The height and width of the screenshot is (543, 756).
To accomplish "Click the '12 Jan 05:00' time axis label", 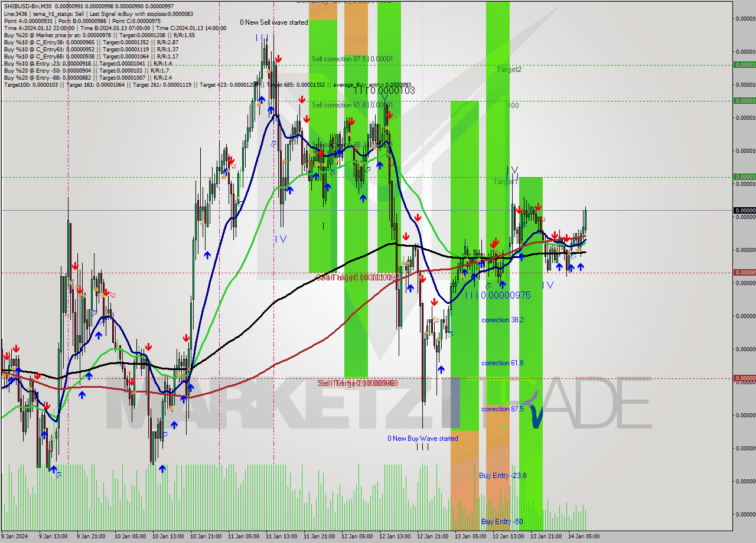I will (x=357, y=537).
